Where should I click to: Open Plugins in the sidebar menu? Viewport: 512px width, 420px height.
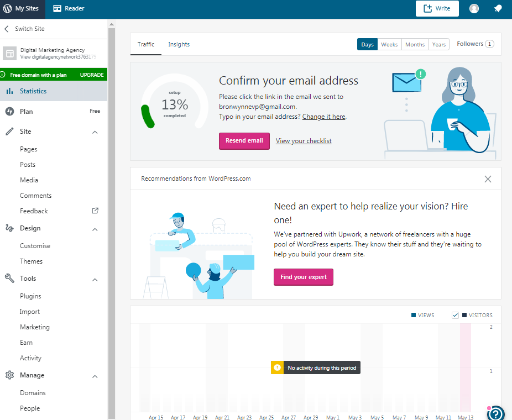click(30, 296)
